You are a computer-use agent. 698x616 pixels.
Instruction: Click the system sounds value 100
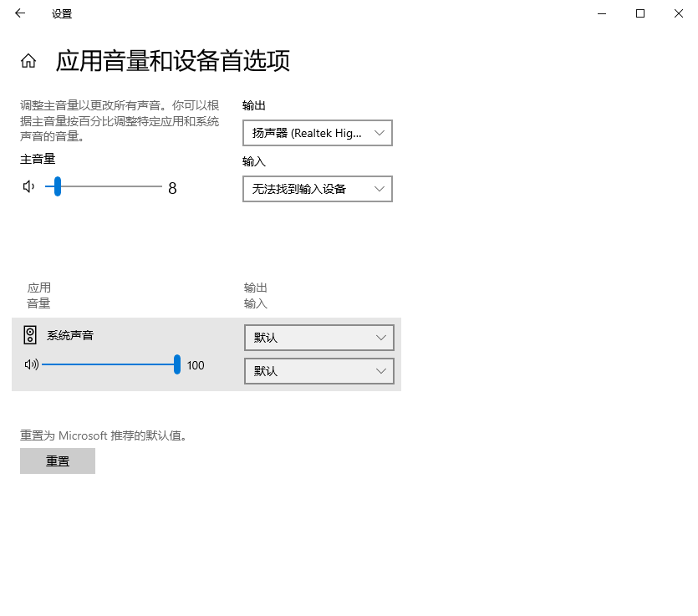196,365
